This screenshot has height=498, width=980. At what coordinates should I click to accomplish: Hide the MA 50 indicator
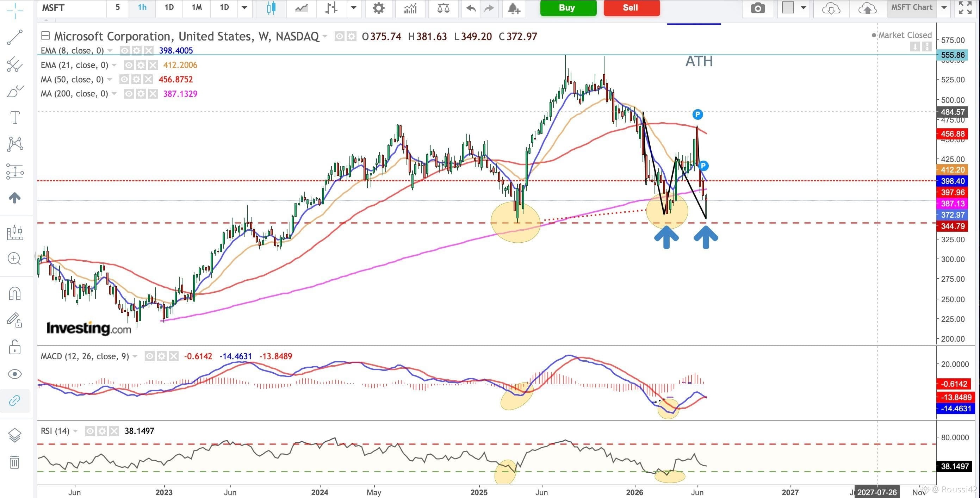click(124, 80)
